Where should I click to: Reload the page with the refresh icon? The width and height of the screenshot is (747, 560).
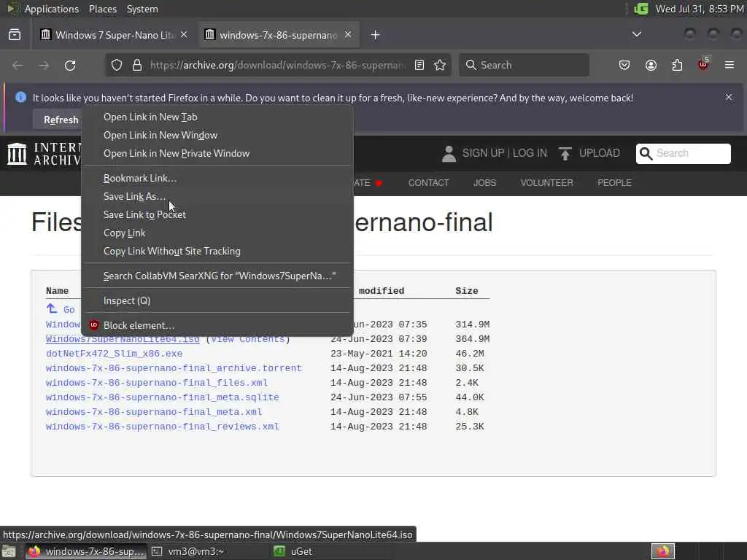click(70, 65)
